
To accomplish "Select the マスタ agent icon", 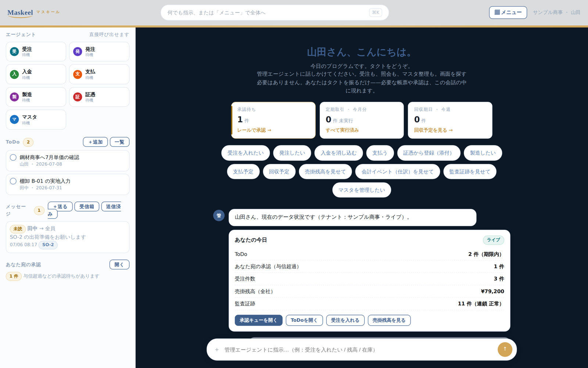I will (x=14, y=120).
